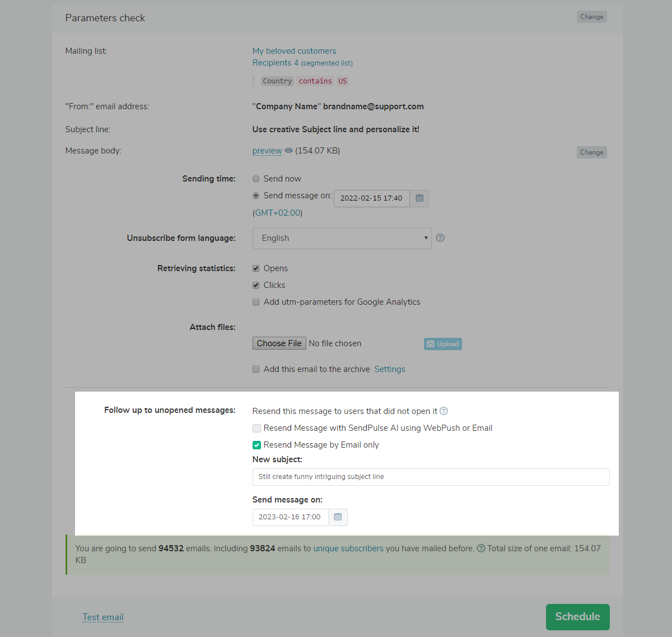This screenshot has height=637, width=672.
Task: Click help icon next to unsubscribe language
Action: pos(440,238)
